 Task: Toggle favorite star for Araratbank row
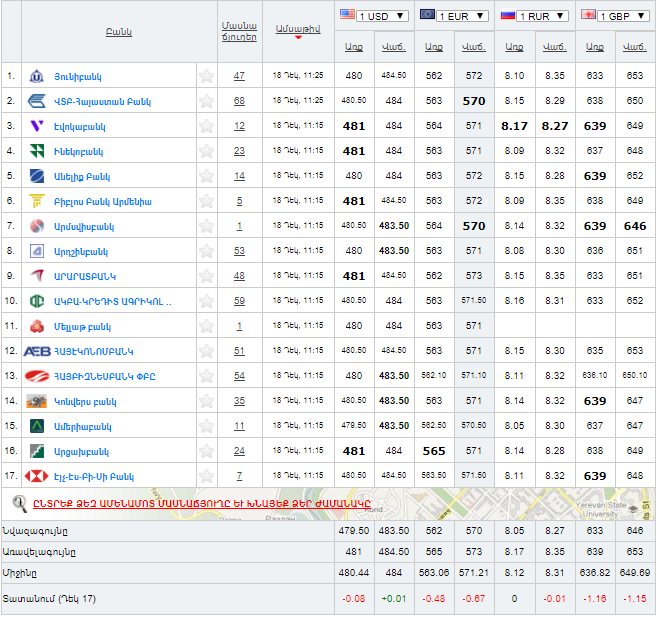click(206, 276)
